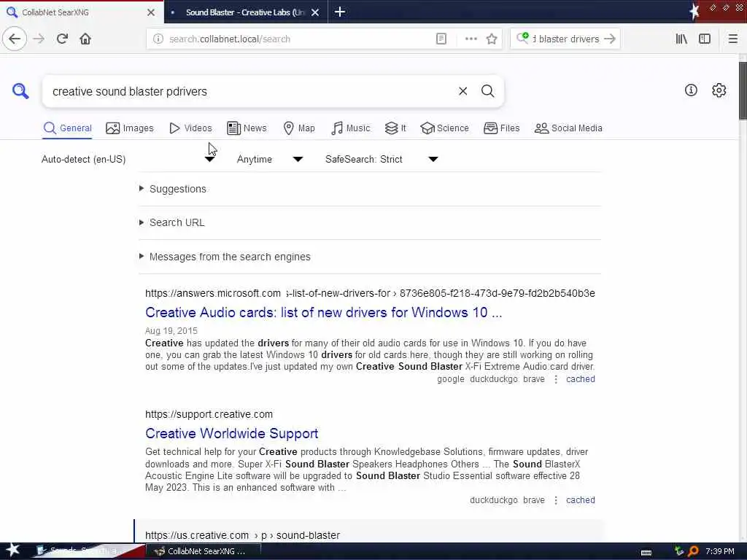This screenshot has width=747, height=560.
Task: Open the browser hamburger menu
Action: click(x=732, y=39)
